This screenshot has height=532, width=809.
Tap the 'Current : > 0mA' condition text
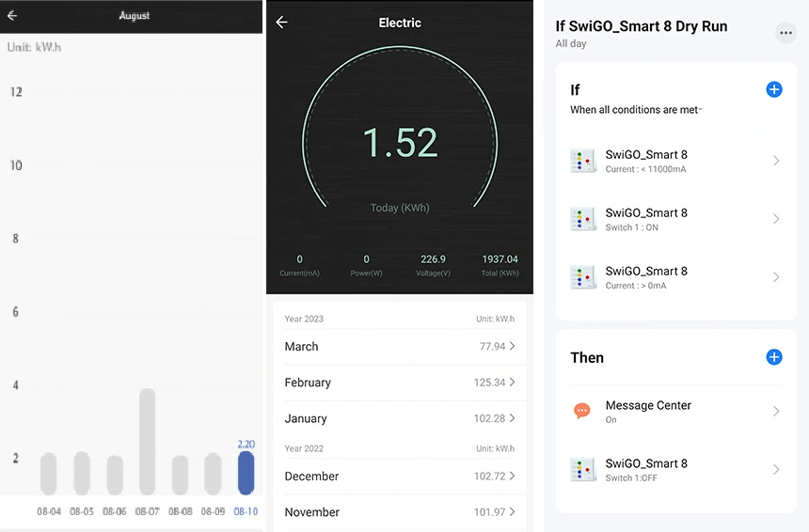[636, 286]
